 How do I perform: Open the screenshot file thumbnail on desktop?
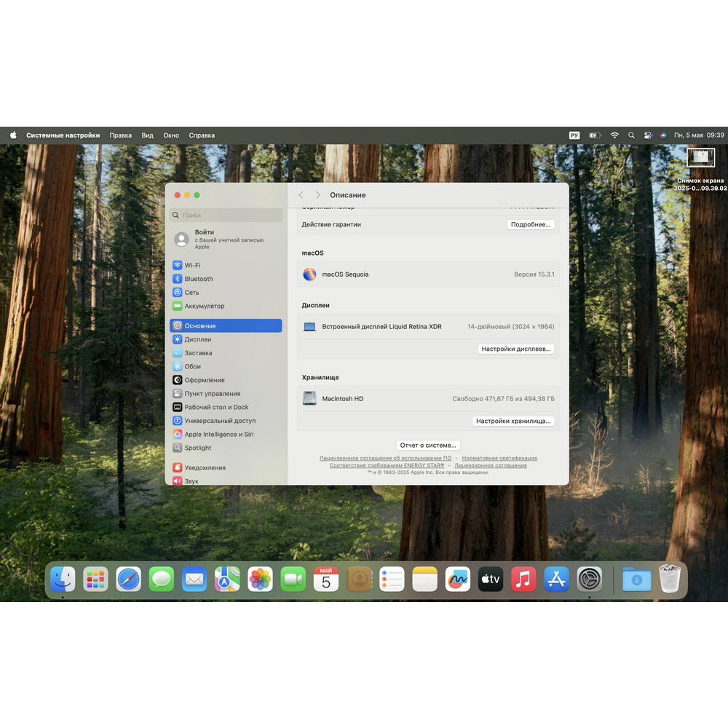pyautogui.click(x=700, y=157)
